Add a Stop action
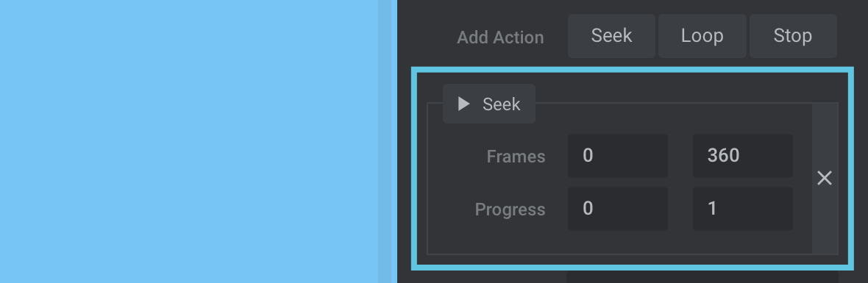Viewport: 868px width, 283px height. click(x=793, y=36)
